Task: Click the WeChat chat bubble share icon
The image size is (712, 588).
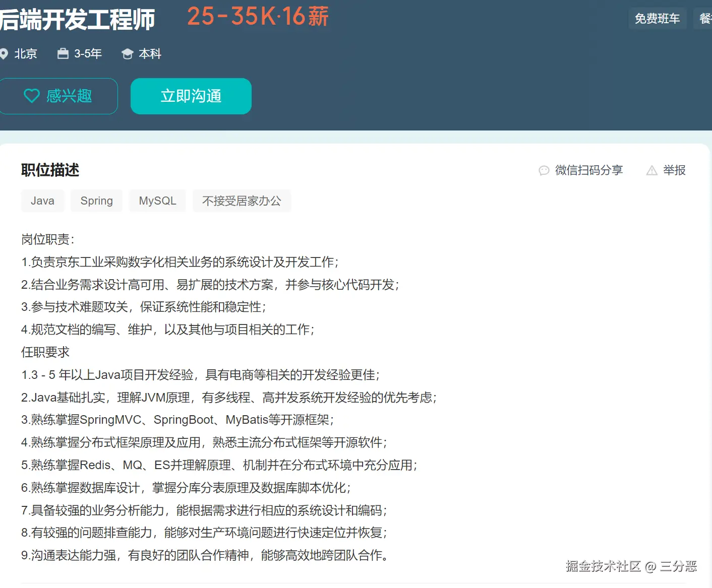Action: 544,170
